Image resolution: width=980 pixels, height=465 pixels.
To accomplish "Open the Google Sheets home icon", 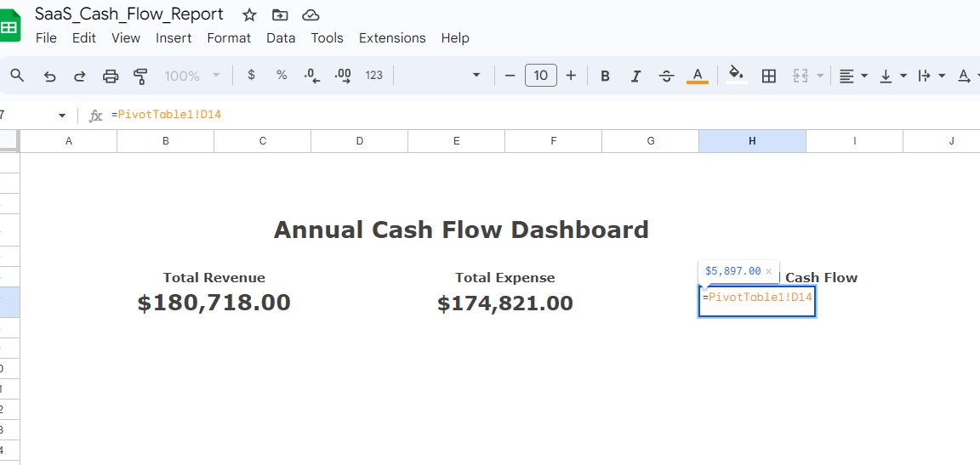I will [x=9, y=27].
